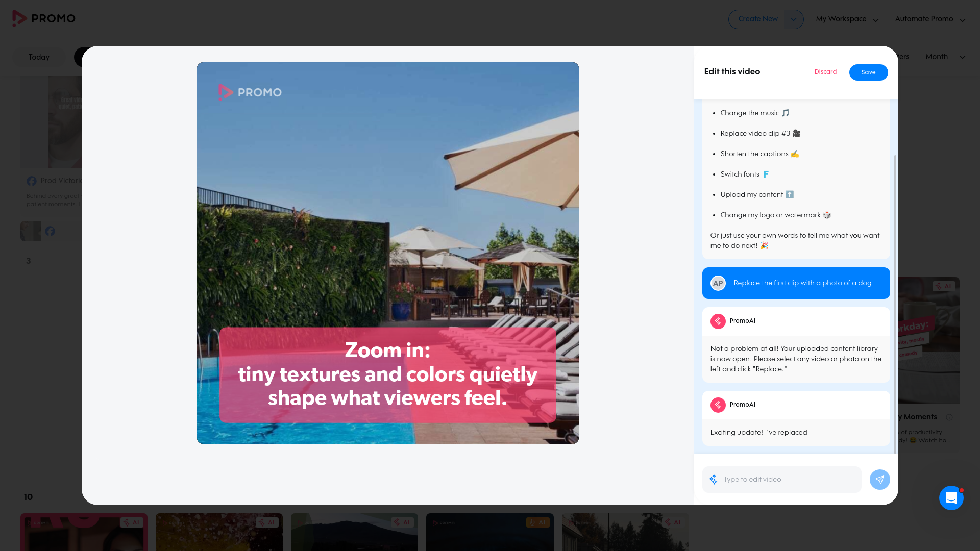The width and height of the screenshot is (980, 551).
Task: Open the Month view dropdown
Action: click(945, 57)
